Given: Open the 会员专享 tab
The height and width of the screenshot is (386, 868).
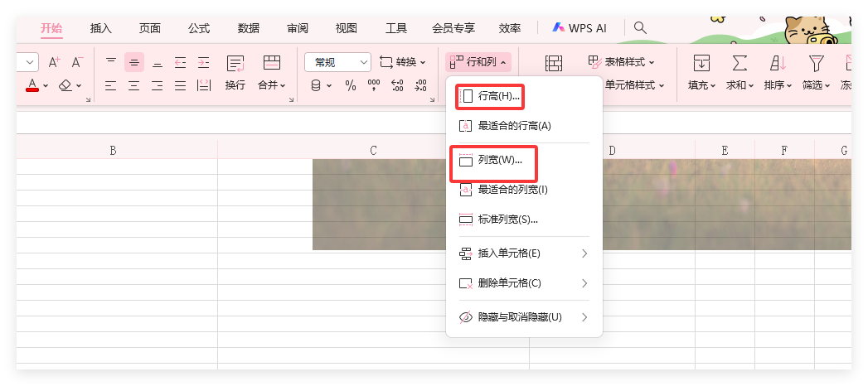Looking at the screenshot, I should tap(453, 28).
